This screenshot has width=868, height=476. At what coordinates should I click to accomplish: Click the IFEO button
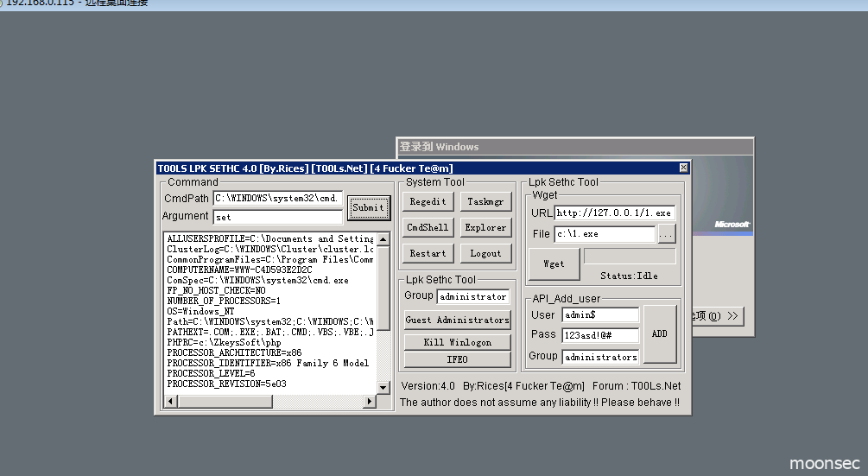pos(457,359)
